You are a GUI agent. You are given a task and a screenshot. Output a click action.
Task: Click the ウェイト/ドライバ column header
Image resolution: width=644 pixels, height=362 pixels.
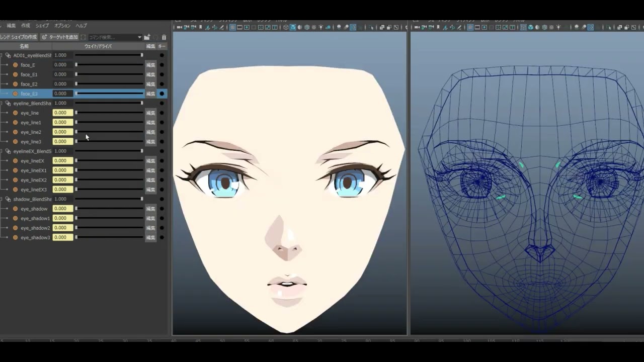click(98, 46)
